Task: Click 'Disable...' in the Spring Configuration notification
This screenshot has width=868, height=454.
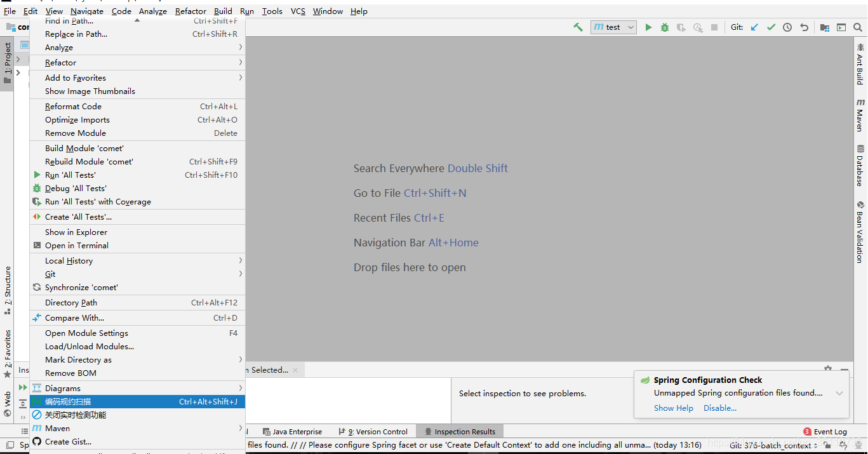Action: [x=719, y=408]
